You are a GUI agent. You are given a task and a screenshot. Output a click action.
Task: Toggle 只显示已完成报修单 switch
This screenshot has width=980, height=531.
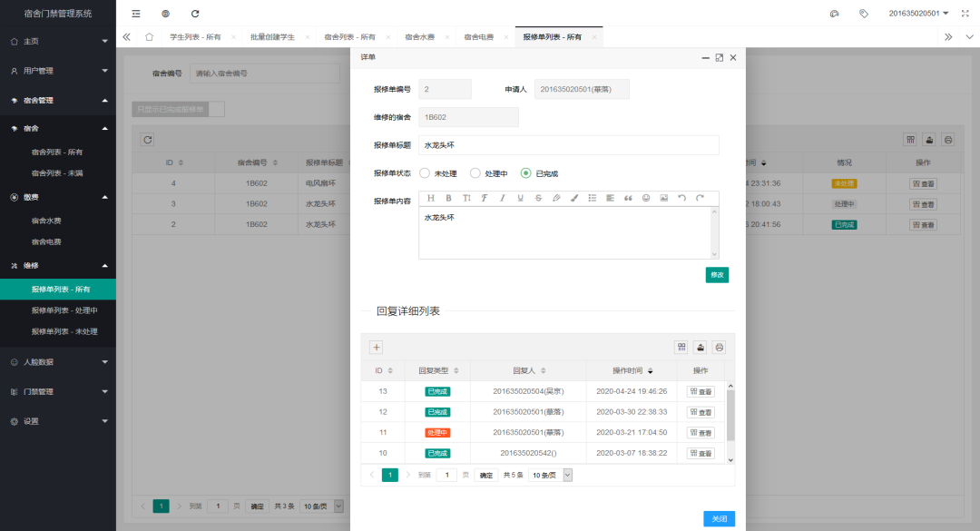pyautogui.click(x=178, y=109)
